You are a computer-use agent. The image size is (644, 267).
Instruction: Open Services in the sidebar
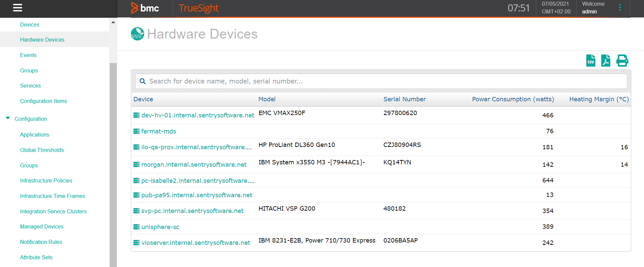click(30, 86)
